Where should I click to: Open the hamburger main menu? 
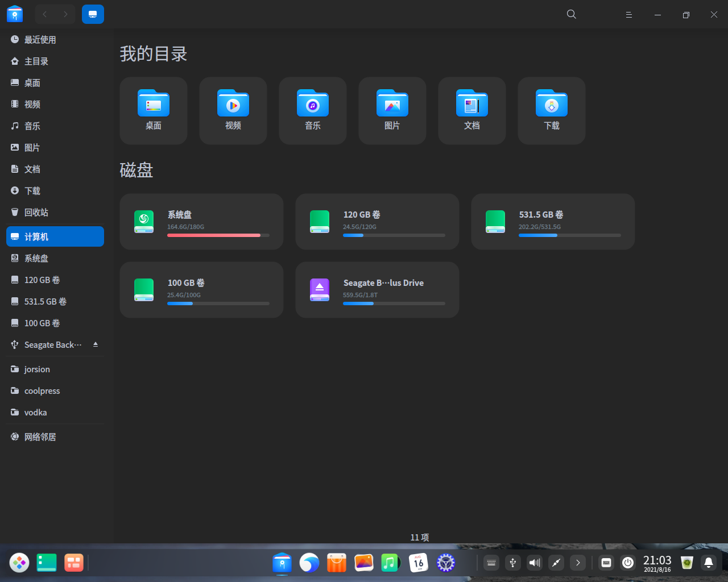tap(629, 15)
